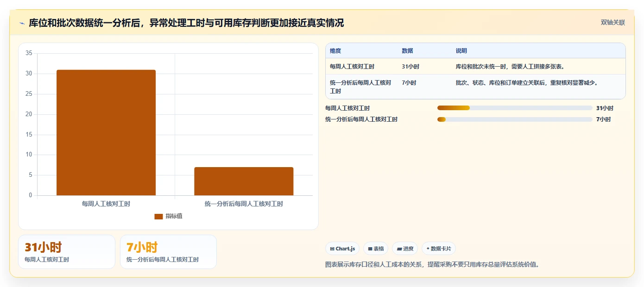
Task: Click x-axis label 每周人工核对工时
Action: pos(106,204)
